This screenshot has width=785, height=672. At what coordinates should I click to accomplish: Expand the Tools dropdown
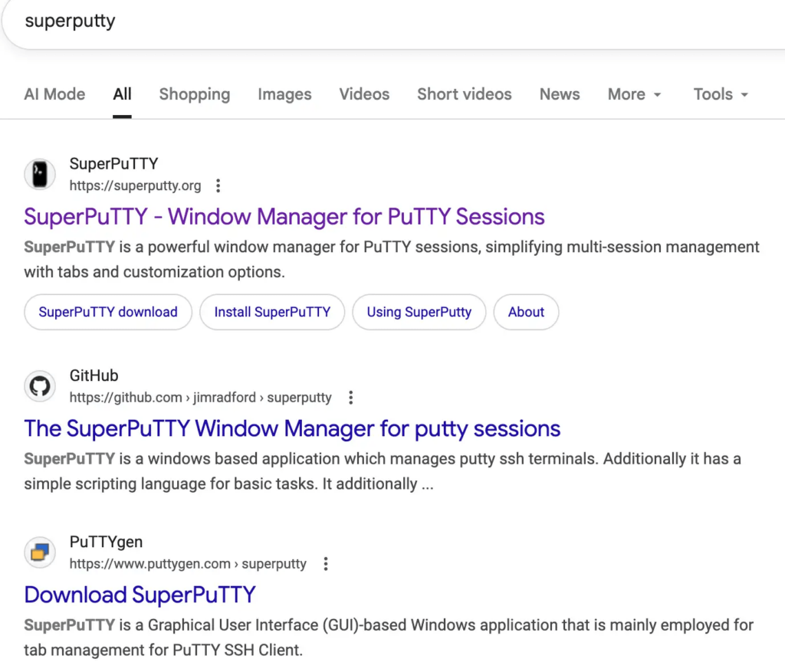coord(721,94)
